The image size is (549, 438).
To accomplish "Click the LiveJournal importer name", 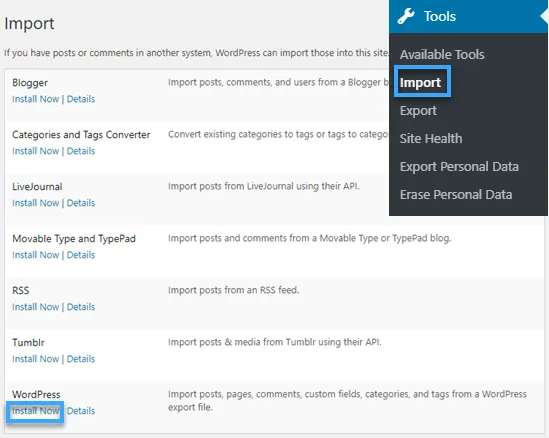I will coord(37,187).
